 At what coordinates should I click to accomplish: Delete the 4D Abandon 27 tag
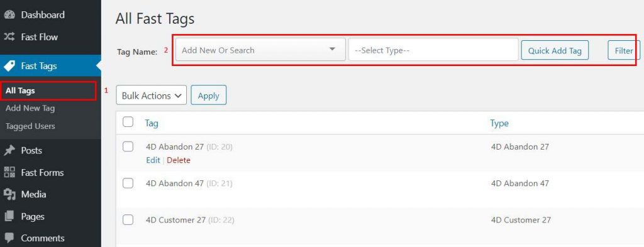pos(178,160)
